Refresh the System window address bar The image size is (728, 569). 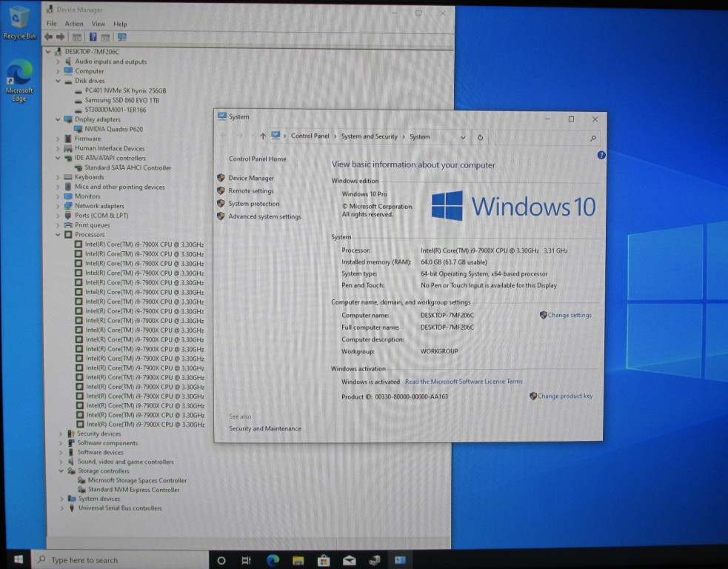tap(480, 137)
